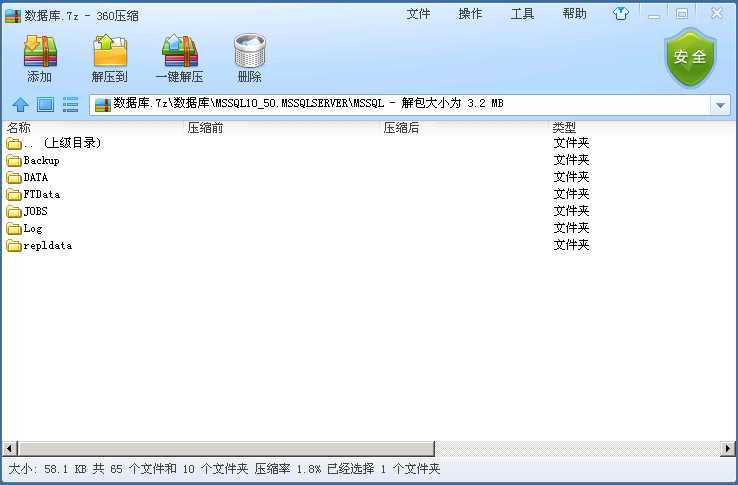Switch to list view mode
The image size is (738, 485).
pos(71,104)
